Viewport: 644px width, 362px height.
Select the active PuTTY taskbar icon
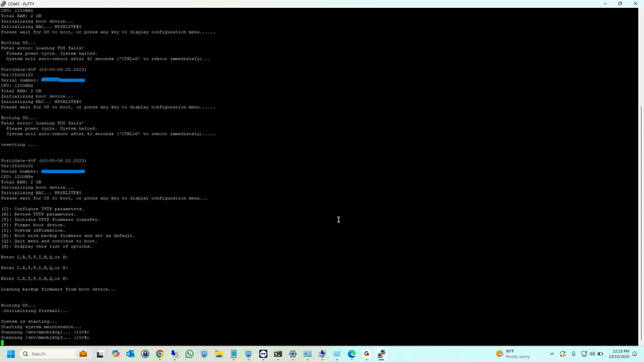[381, 354]
